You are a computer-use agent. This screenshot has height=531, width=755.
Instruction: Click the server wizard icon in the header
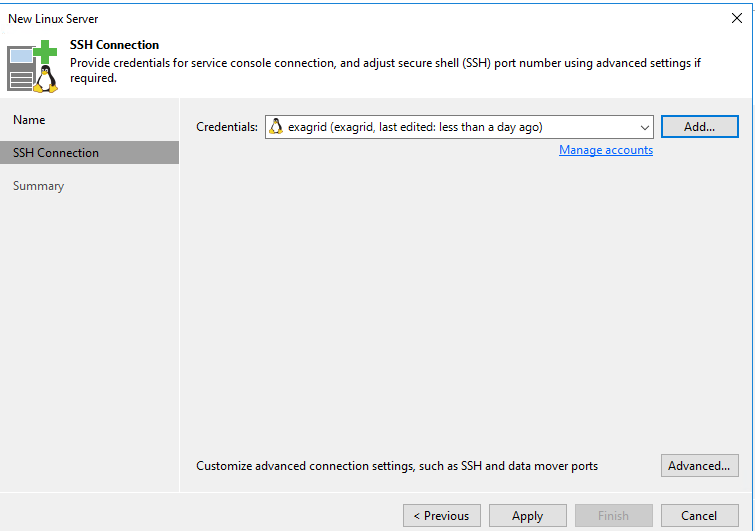(32, 66)
